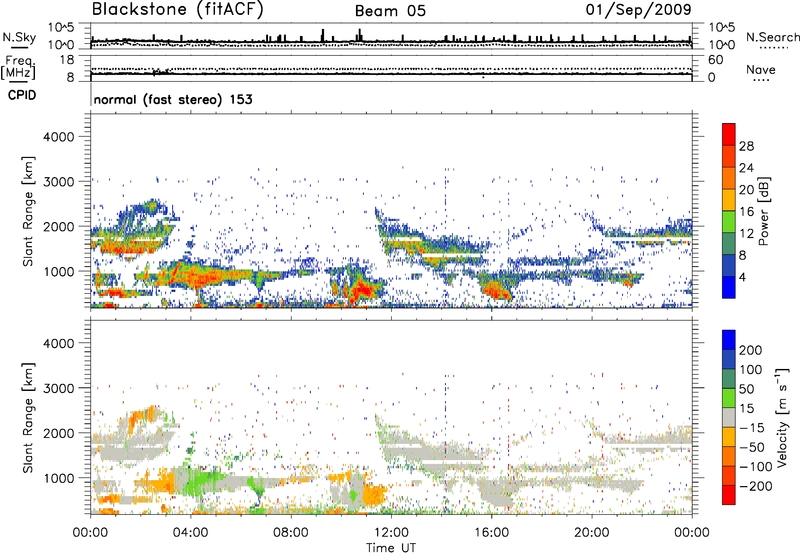Click the gray −15 to 15 Velocity colorbar segment

pyautogui.click(x=729, y=417)
